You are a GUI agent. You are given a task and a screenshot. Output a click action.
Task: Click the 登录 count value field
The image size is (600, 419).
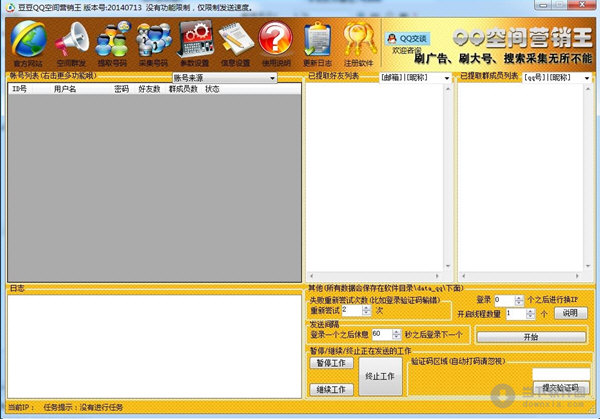point(504,301)
